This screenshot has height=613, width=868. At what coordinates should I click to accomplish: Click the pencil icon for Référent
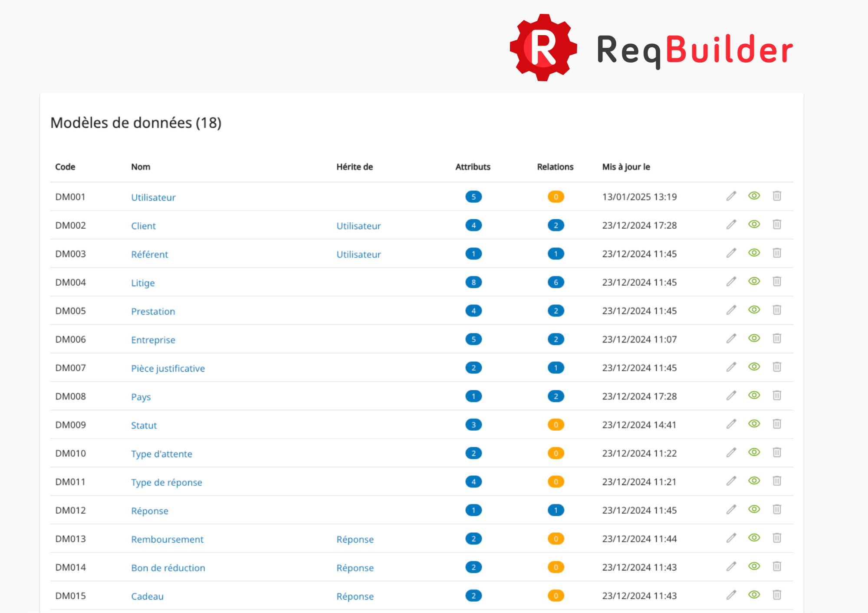pos(731,253)
